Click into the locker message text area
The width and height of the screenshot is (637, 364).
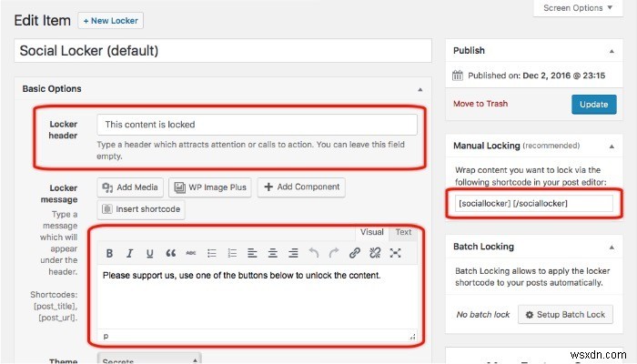click(x=257, y=297)
